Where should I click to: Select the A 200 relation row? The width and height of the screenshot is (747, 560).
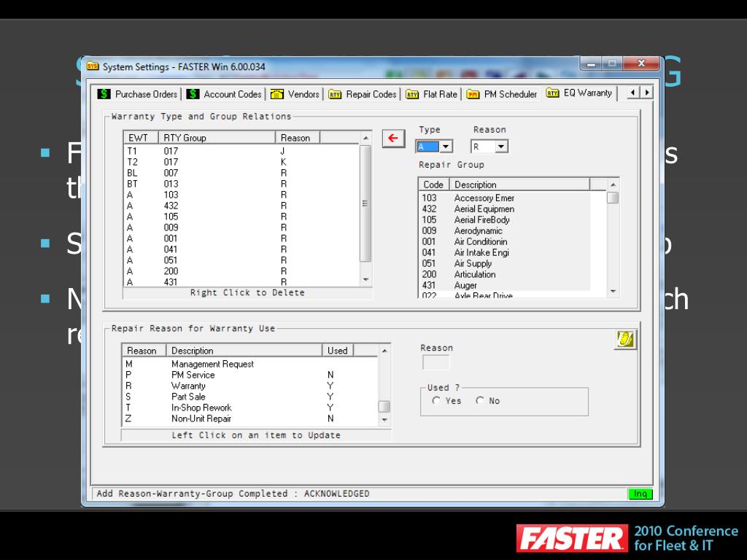tap(241, 271)
